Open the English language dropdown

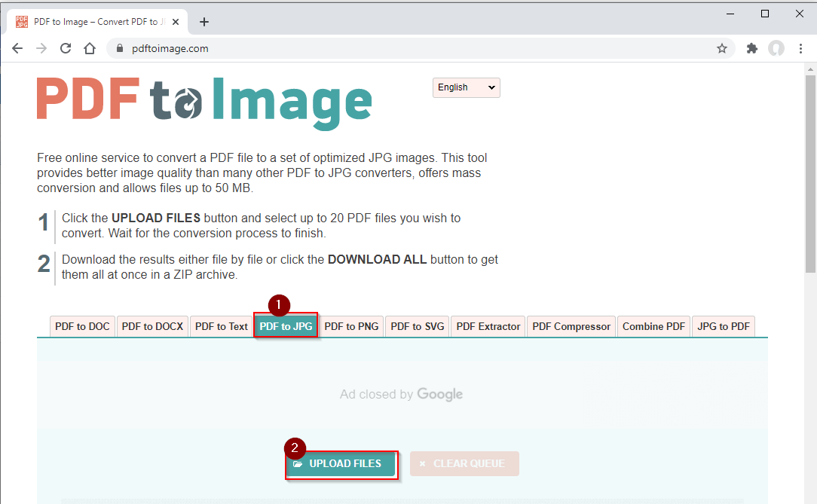click(467, 87)
